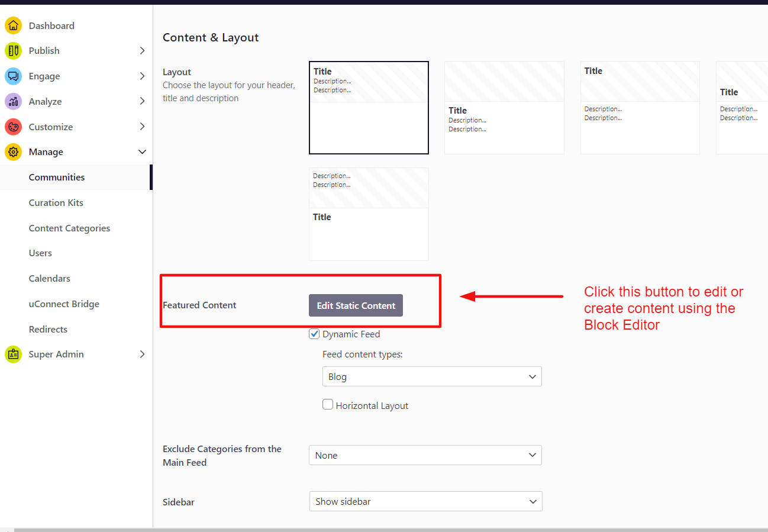
Task: Click the Customize palette icon
Action: coord(13,127)
